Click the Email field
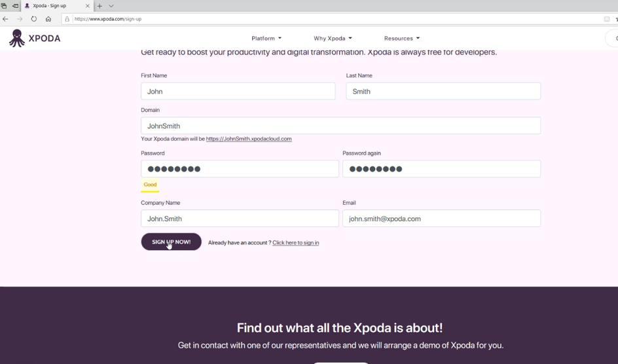Screen dimensions: 618x364 (x=441, y=218)
